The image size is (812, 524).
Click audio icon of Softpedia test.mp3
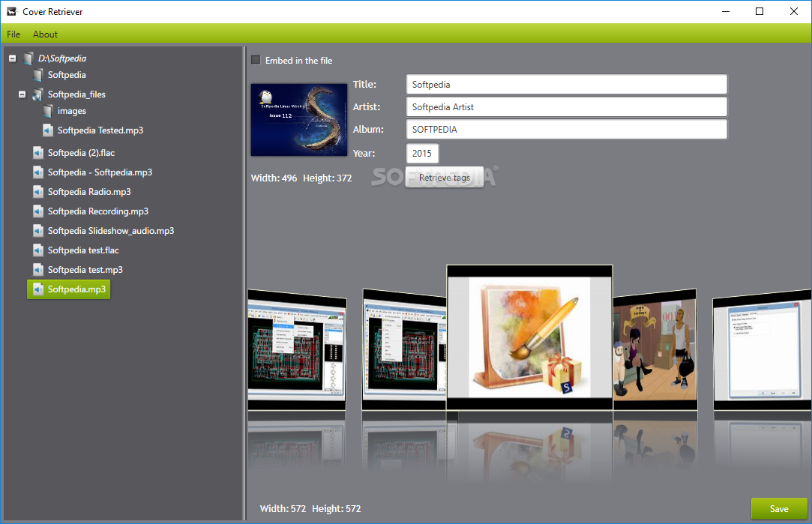pyautogui.click(x=37, y=270)
